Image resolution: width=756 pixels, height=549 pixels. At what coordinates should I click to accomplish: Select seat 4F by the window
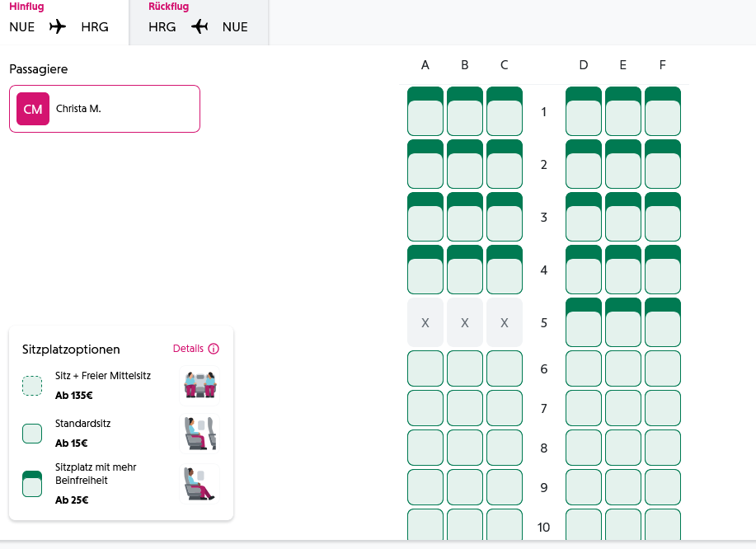[x=663, y=270]
